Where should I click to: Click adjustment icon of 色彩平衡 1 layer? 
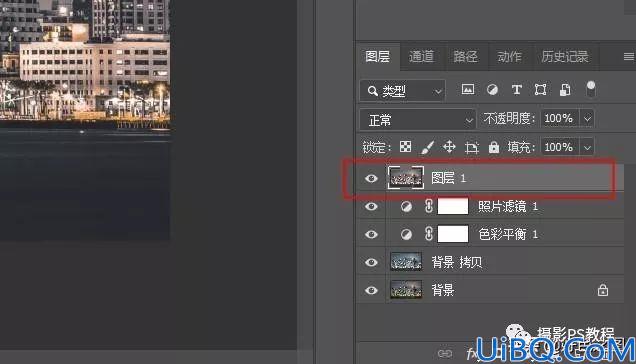pos(406,234)
